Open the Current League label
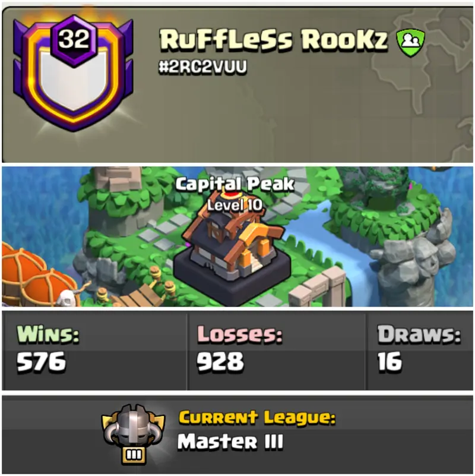Screen dimensions: 475x476 coord(257,417)
